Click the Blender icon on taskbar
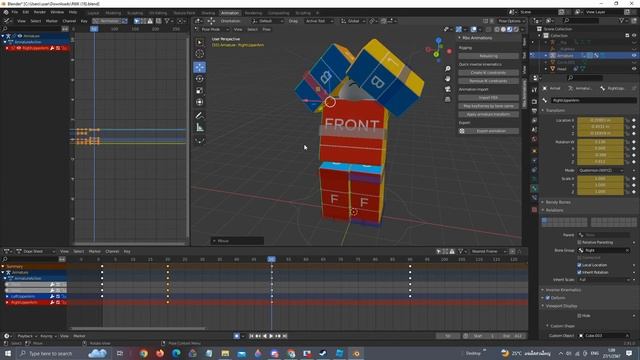This screenshot has height=360, width=640. tap(356, 353)
